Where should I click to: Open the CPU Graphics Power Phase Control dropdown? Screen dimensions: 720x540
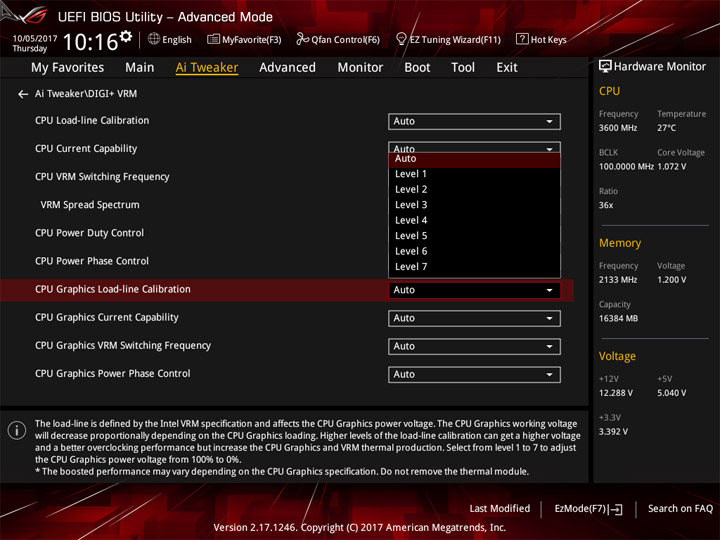click(474, 374)
